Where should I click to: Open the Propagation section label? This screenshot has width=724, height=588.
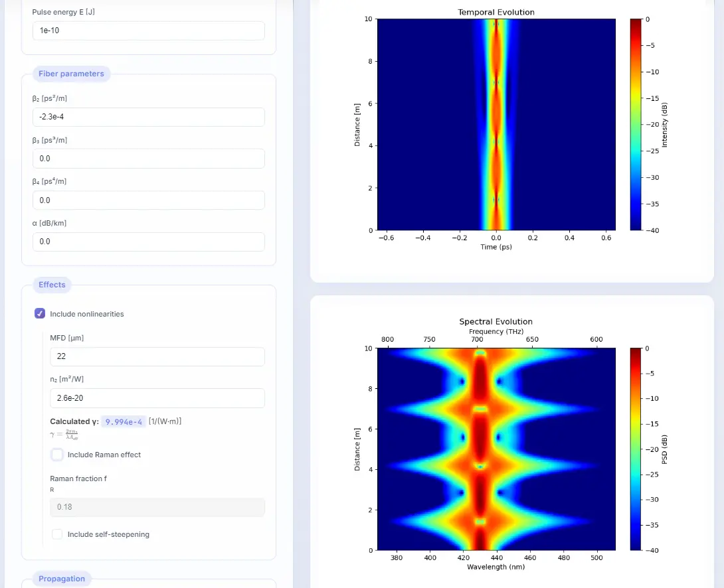(x=62, y=579)
